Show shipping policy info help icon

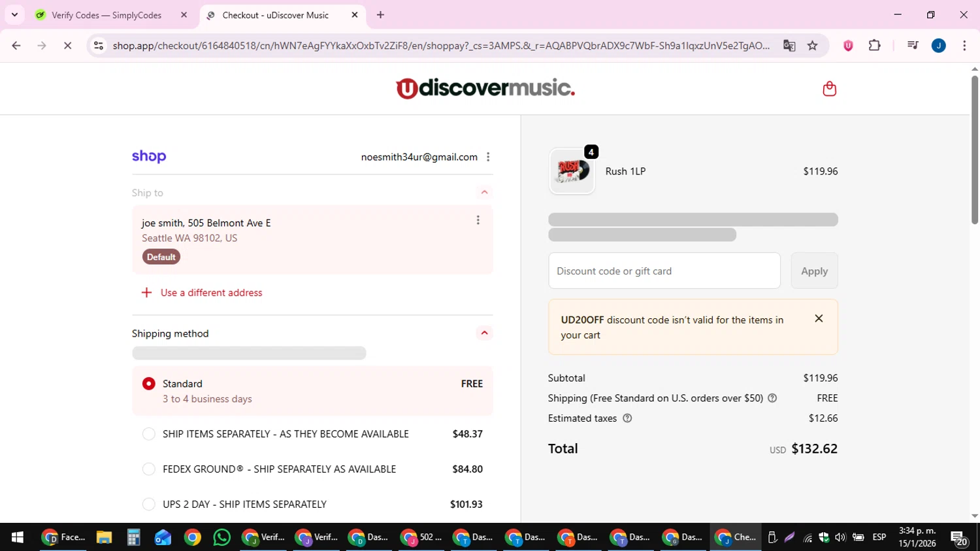(x=772, y=398)
